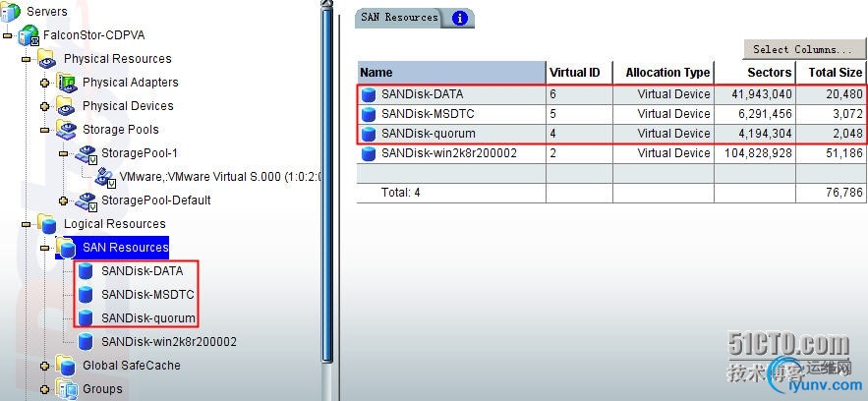The height and width of the screenshot is (401, 868).
Task: Select the SAN Resources tree label
Action: (126, 248)
